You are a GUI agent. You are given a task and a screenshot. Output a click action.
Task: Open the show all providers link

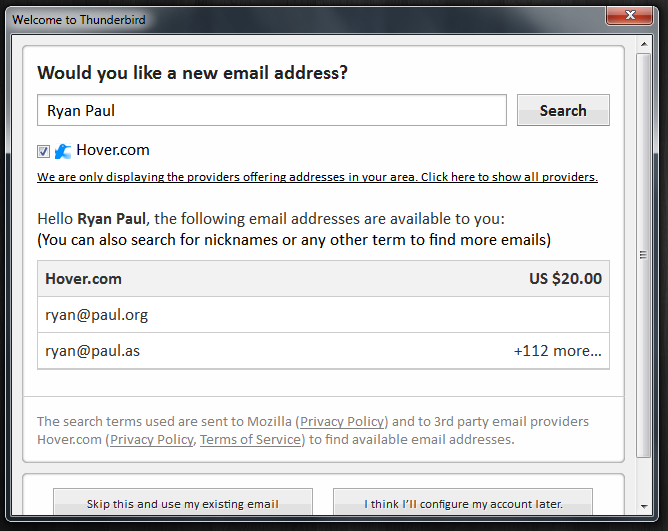tap(317, 177)
